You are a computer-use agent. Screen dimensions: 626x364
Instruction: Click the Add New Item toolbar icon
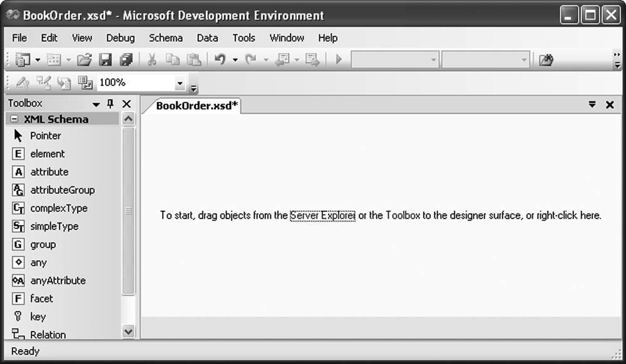click(53, 60)
